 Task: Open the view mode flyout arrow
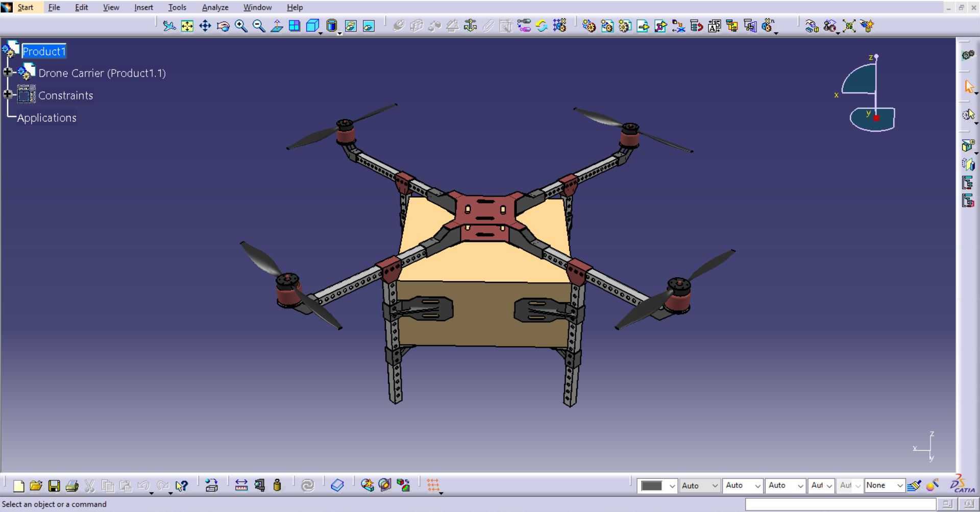pyautogui.click(x=340, y=33)
